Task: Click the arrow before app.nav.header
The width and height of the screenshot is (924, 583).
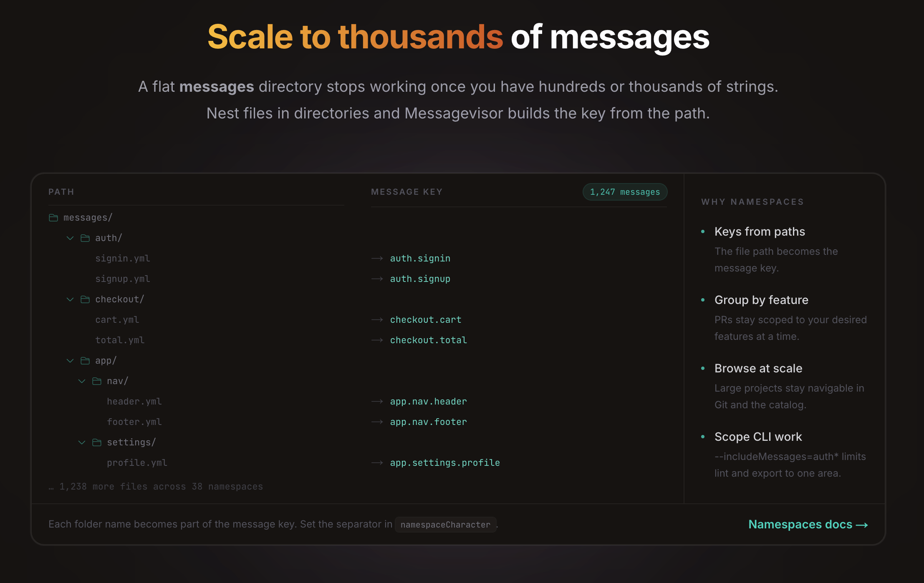Action: click(377, 402)
